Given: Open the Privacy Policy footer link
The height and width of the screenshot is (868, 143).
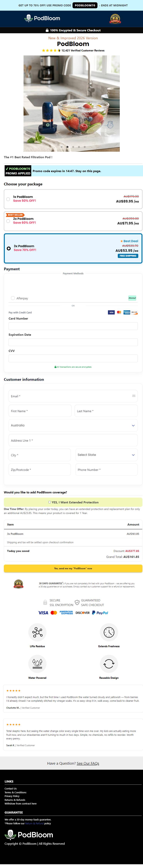Looking at the screenshot, I should [x=12, y=796].
